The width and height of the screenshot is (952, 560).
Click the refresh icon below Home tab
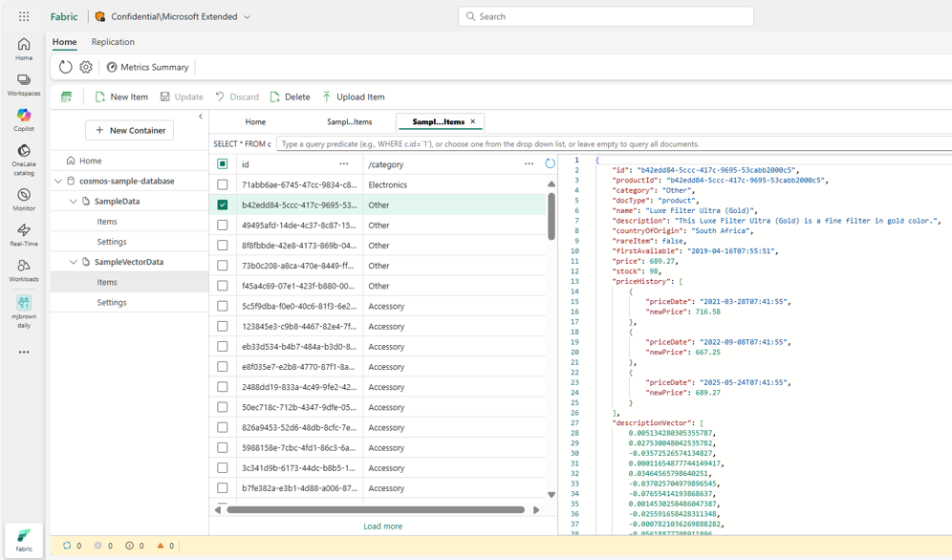(x=65, y=67)
